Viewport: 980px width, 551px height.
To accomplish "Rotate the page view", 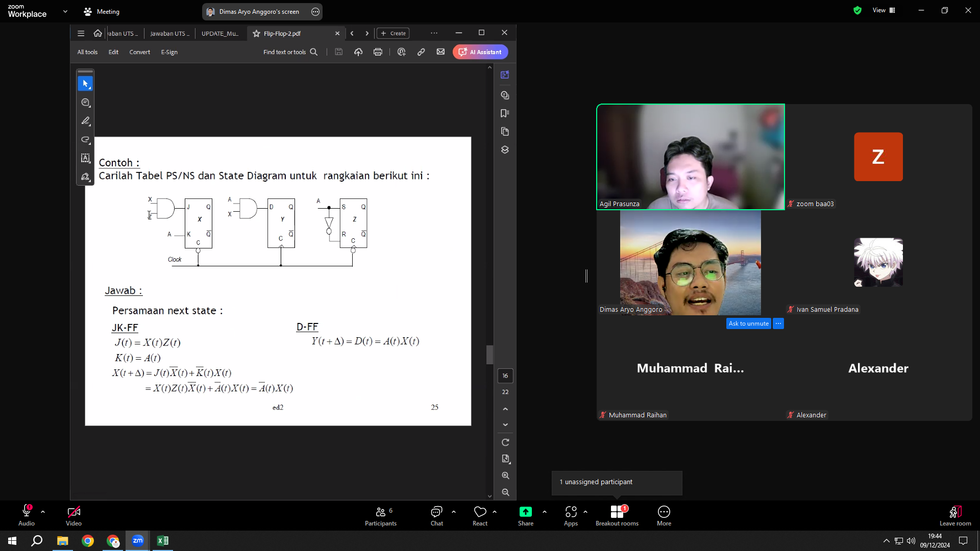I will click(505, 442).
